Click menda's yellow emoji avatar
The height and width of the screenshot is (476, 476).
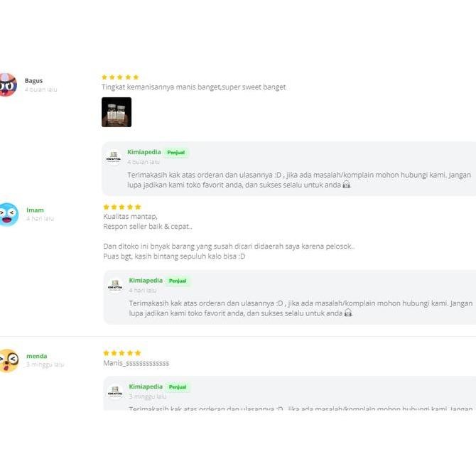[x=7, y=360]
